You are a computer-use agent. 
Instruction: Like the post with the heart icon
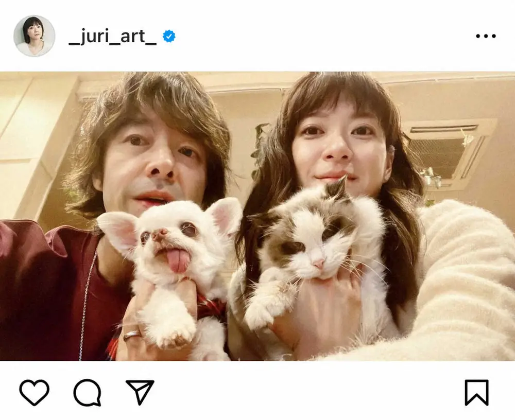pos(34,392)
